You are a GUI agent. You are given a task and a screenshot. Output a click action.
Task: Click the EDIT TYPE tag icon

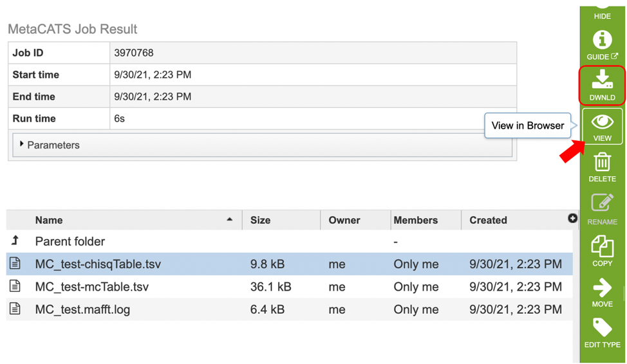point(602,332)
